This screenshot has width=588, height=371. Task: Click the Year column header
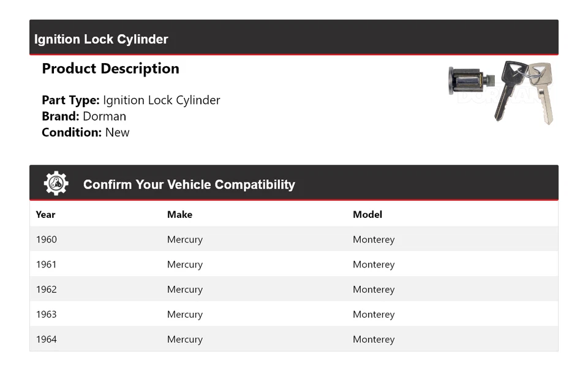click(45, 214)
